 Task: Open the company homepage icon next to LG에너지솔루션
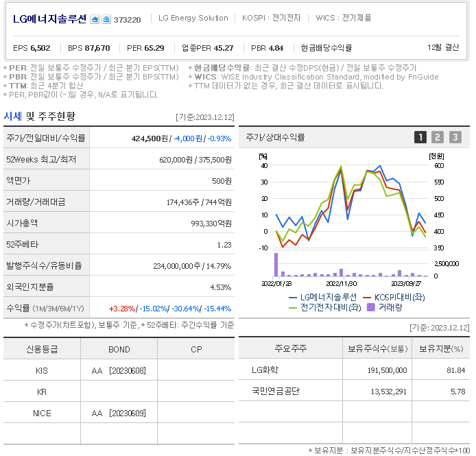tap(95, 19)
